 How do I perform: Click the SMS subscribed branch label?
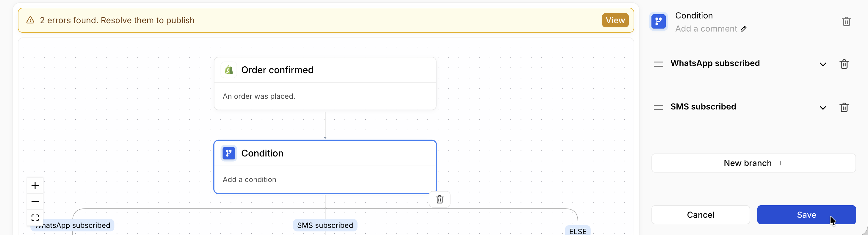(x=325, y=225)
